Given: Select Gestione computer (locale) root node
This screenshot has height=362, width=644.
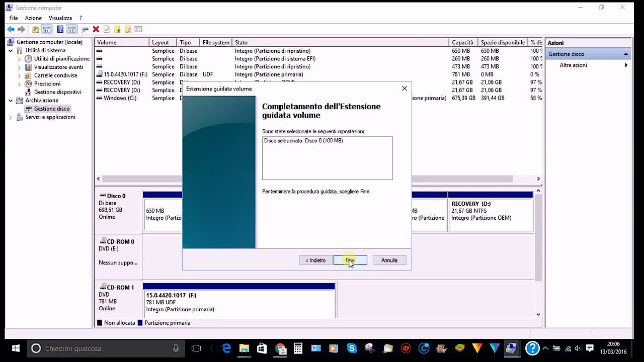Looking at the screenshot, I should [49, 42].
